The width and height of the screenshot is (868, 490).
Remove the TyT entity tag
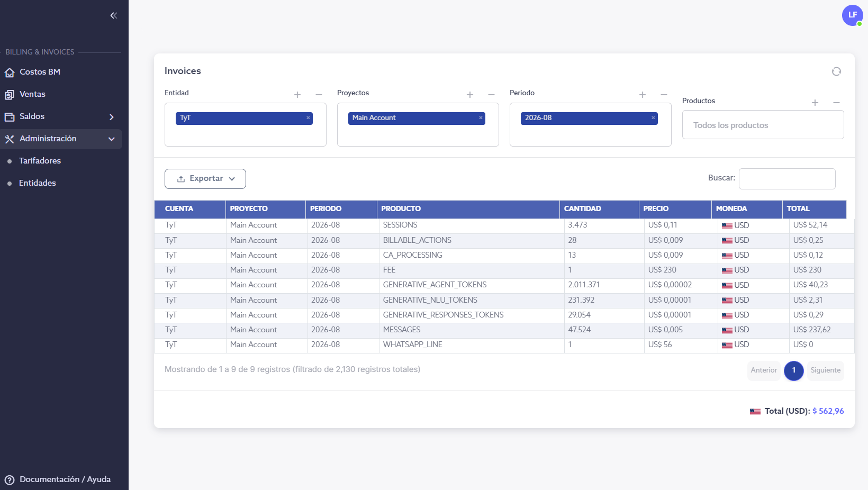(308, 118)
